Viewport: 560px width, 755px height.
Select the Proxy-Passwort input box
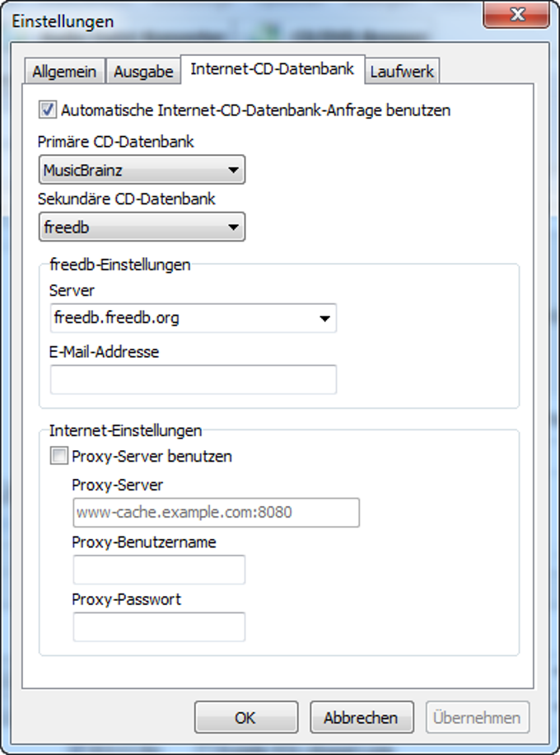(159, 627)
